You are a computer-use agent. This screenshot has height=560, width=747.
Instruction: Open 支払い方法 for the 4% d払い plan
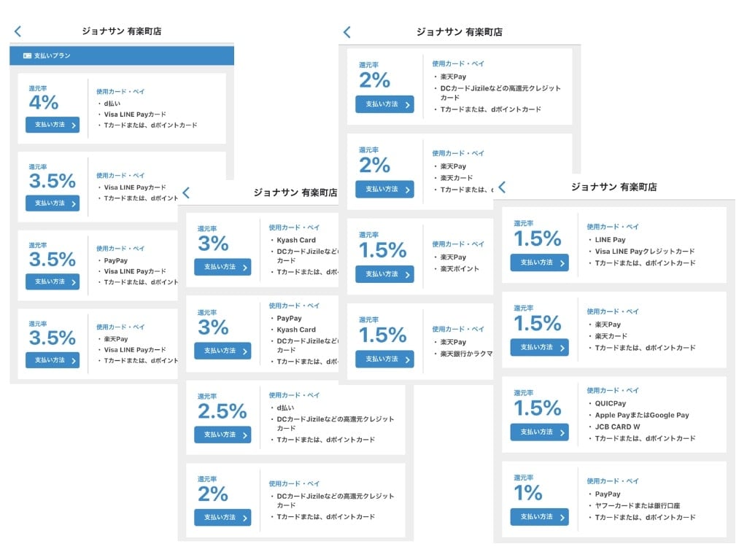click(53, 125)
